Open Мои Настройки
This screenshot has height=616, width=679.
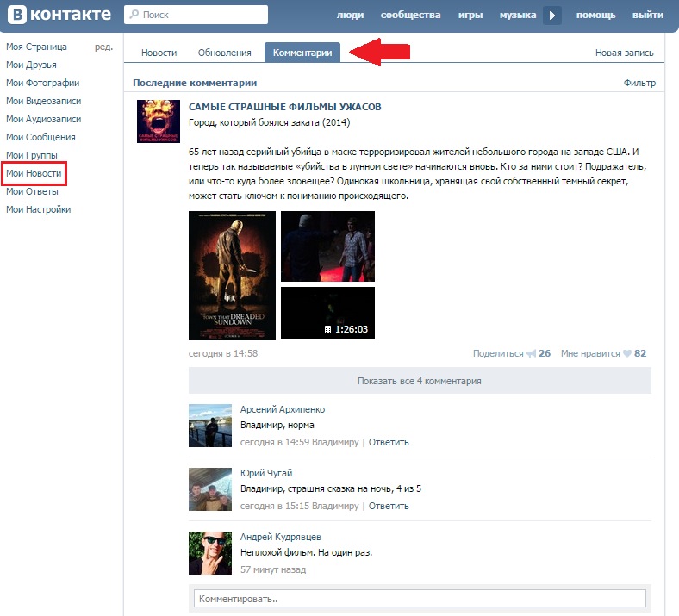(x=38, y=209)
